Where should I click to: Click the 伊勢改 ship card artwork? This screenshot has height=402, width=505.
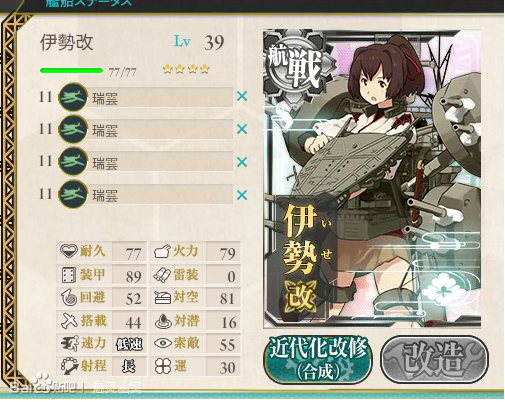tap(372, 179)
